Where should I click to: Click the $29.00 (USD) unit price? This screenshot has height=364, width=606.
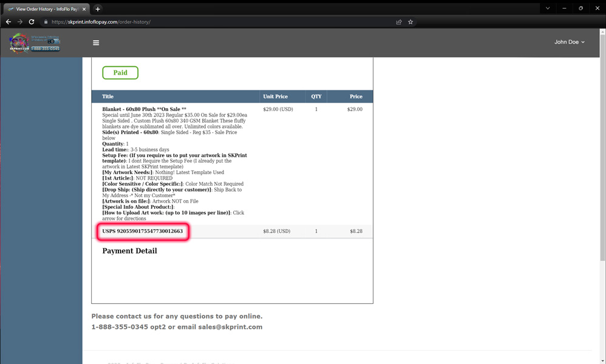pyautogui.click(x=278, y=109)
